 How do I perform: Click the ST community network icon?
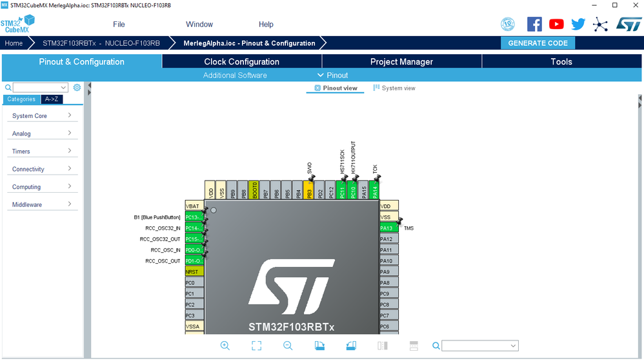(x=600, y=25)
